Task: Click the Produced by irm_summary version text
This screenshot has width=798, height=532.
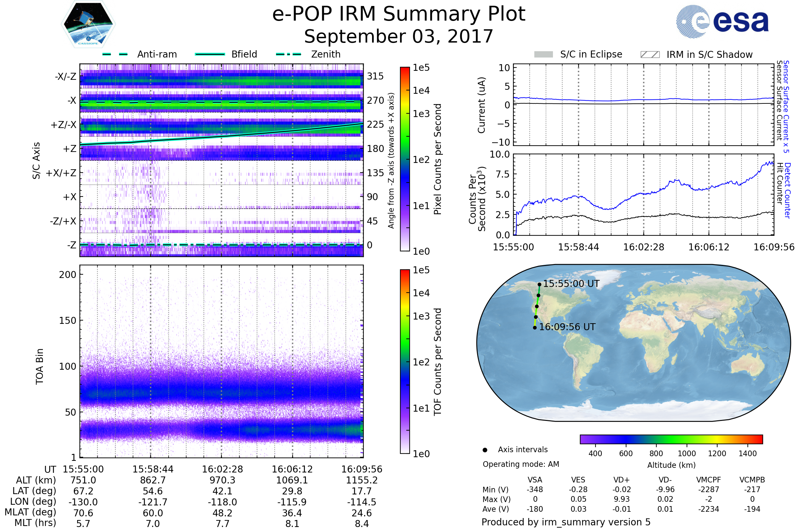Action: [566, 522]
